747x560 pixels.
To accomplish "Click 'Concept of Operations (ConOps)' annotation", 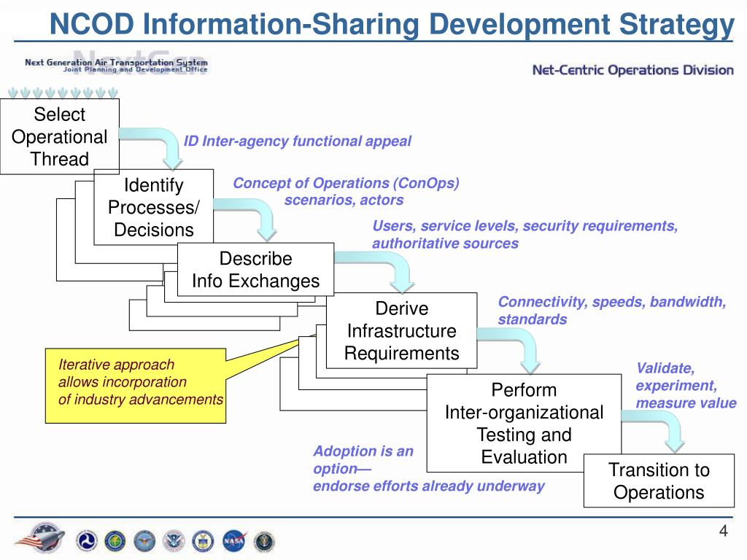I will [x=346, y=192].
